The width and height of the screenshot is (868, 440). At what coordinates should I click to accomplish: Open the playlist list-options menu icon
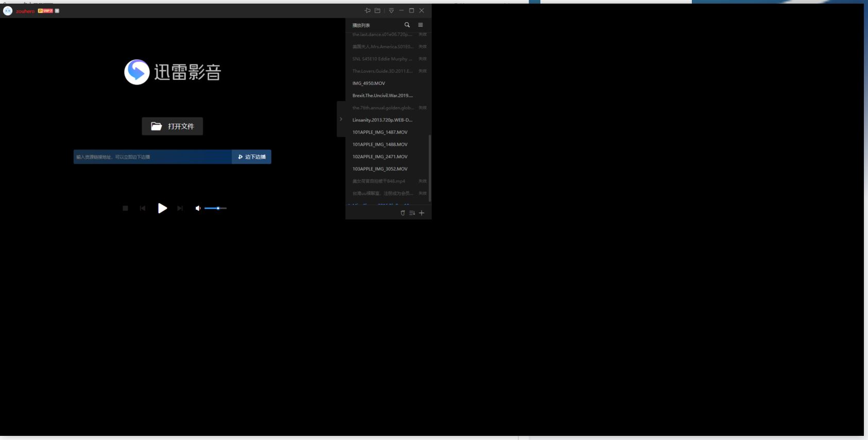[420, 25]
